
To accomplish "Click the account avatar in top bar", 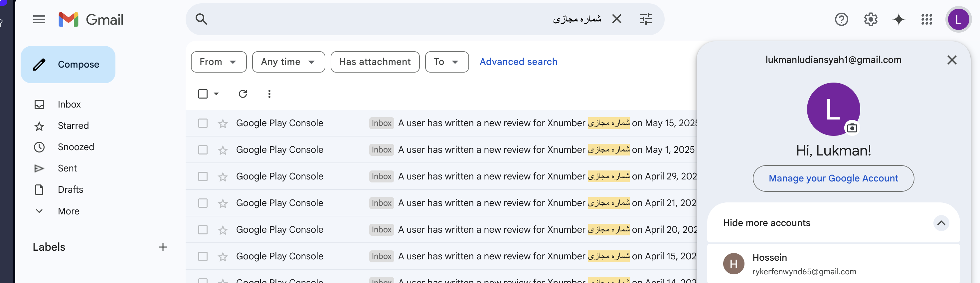I will click(x=958, y=19).
